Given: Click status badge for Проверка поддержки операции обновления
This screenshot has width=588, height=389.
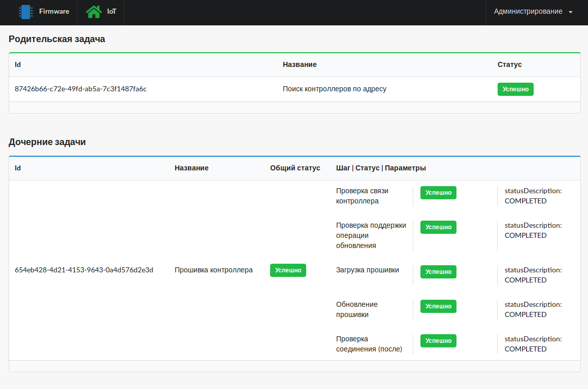Looking at the screenshot, I should (438, 227).
